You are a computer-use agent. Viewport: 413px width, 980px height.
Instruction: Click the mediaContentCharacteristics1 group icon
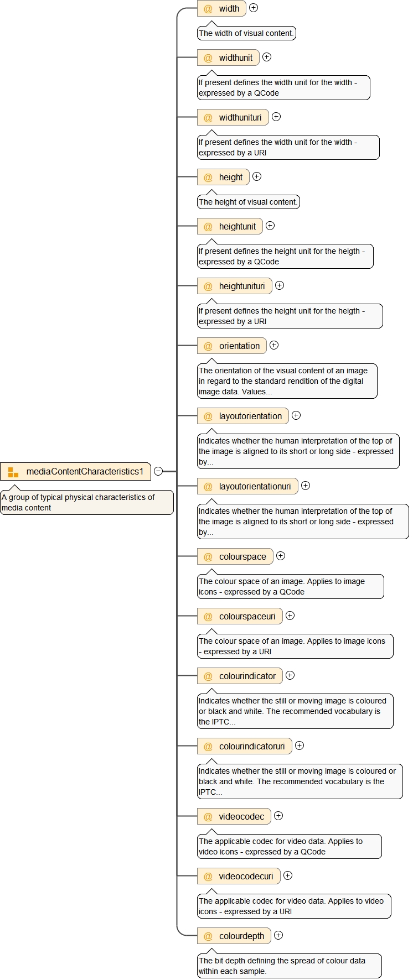pyautogui.click(x=13, y=472)
